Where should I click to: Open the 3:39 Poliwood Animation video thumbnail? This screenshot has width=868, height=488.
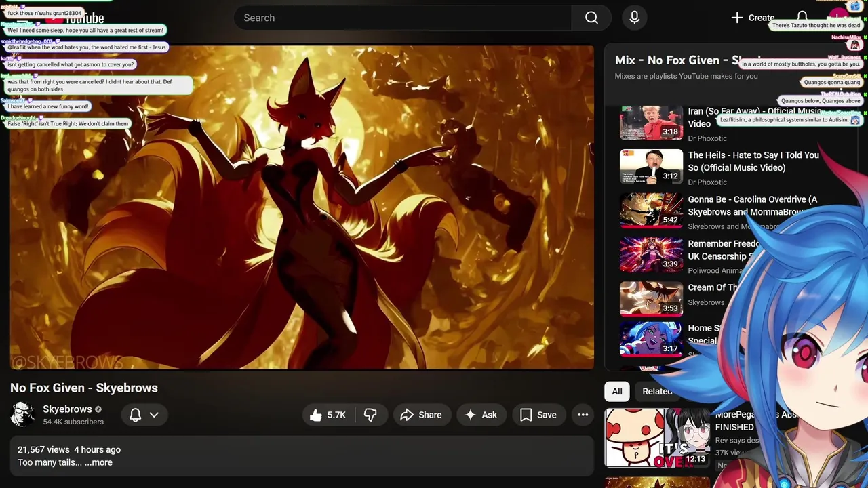click(651, 255)
